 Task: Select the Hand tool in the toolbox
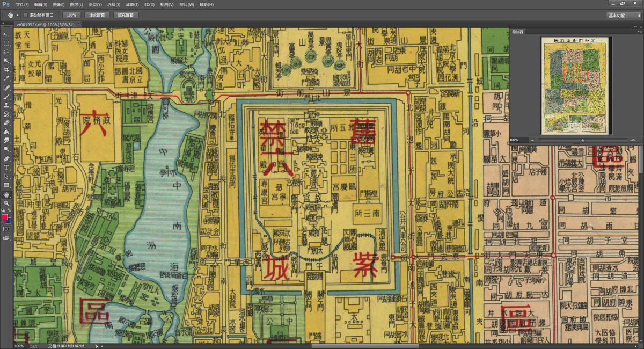point(6,194)
